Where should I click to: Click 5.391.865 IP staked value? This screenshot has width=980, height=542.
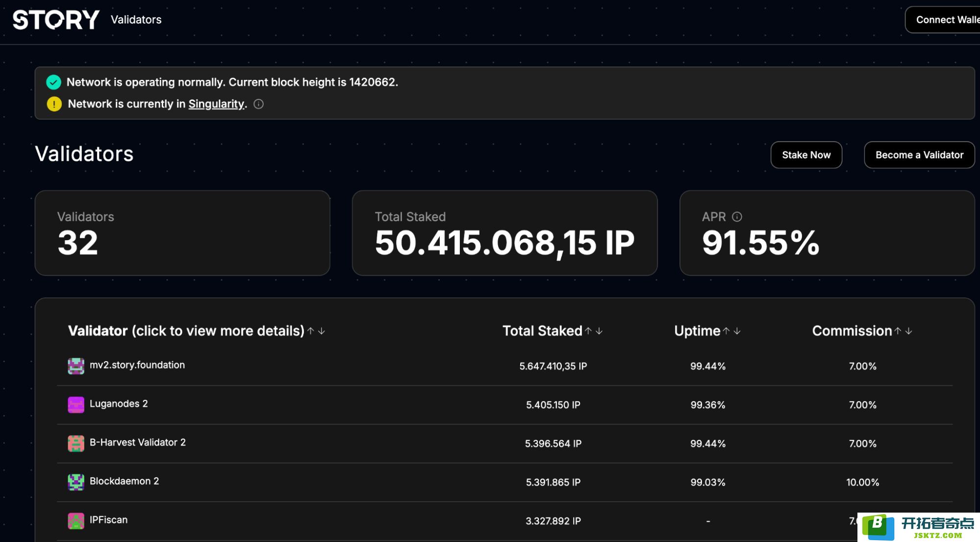[x=553, y=482]
